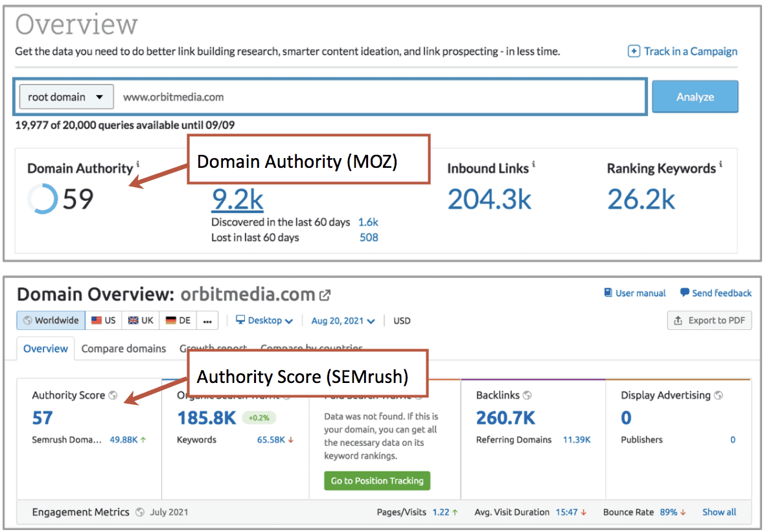Click the 185.8K organic search traffic value
The height and width of the screenshot is (532, 764).
click(x=207, y=417)
